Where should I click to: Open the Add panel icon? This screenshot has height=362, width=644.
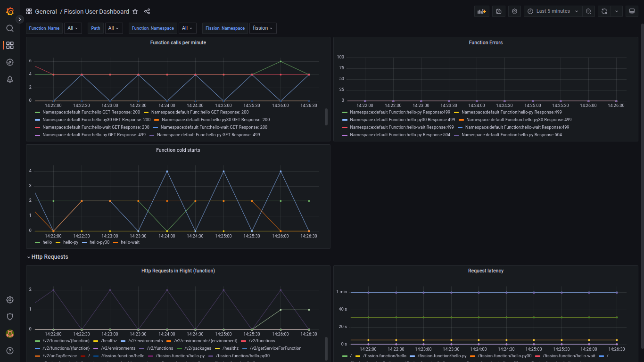481,11
